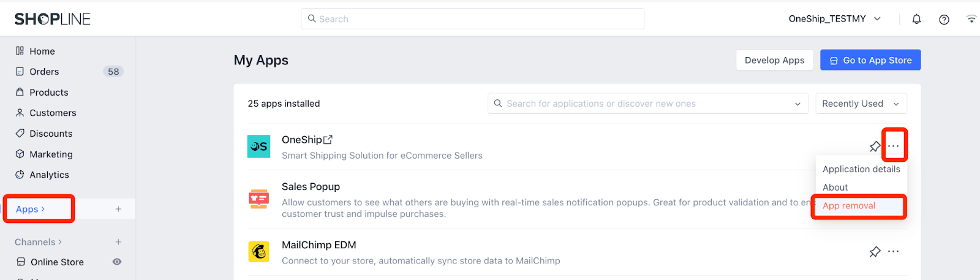Click the Go to App Store button
980x280 pixels.
870,60
